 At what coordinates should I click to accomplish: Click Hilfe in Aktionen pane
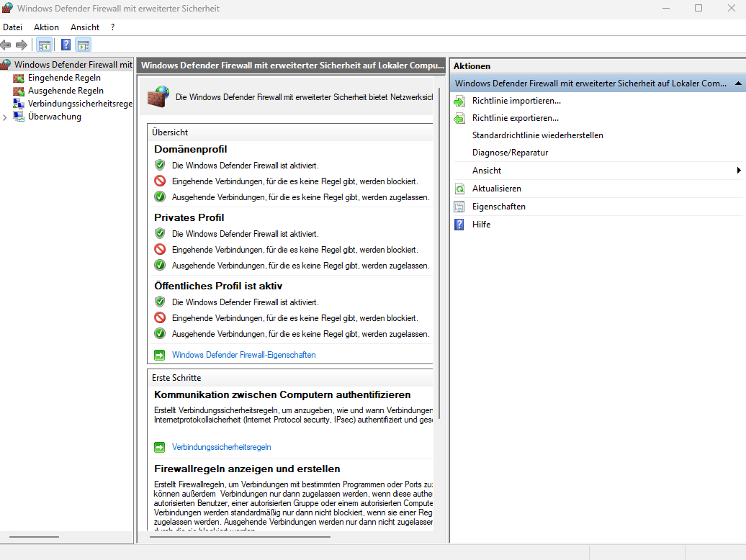pos(481,225)
